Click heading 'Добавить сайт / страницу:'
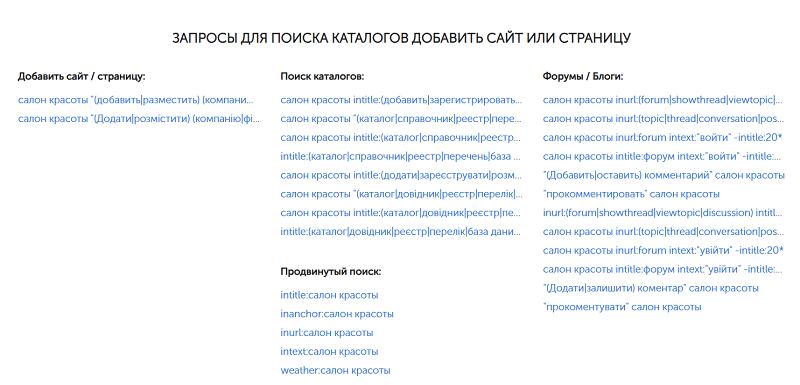This screenshot has width=800, height=385. click(x=82, y=77)
